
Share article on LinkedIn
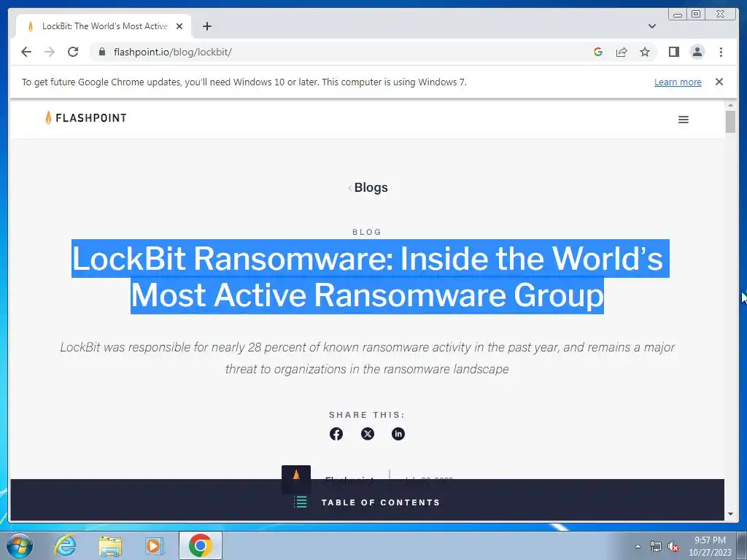click(398, 434)
